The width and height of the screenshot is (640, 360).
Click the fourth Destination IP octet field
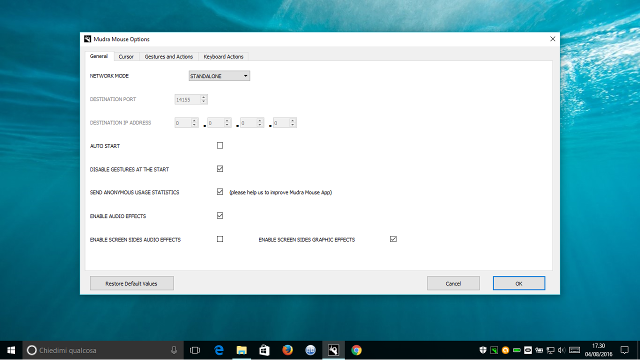tap(281, 122)
